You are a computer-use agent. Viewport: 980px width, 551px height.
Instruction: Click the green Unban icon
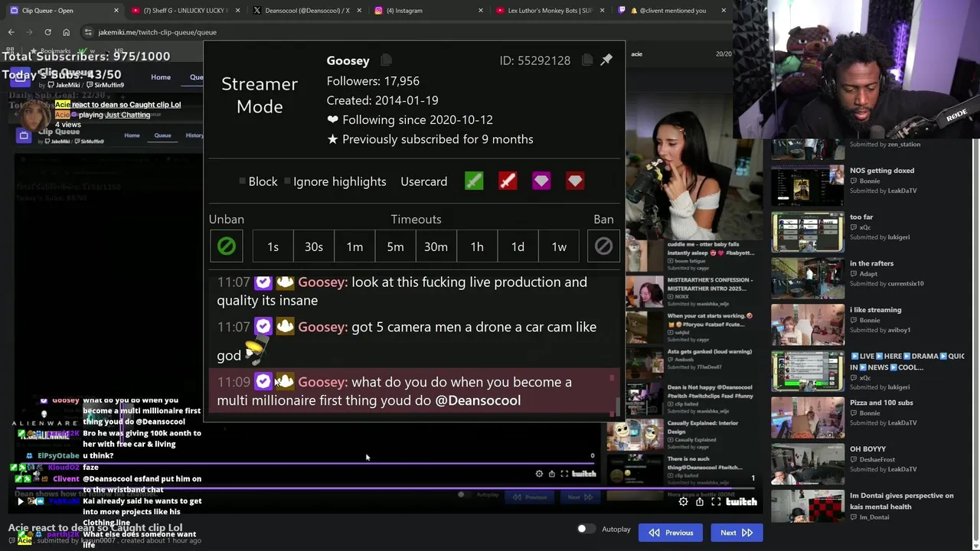227,246
